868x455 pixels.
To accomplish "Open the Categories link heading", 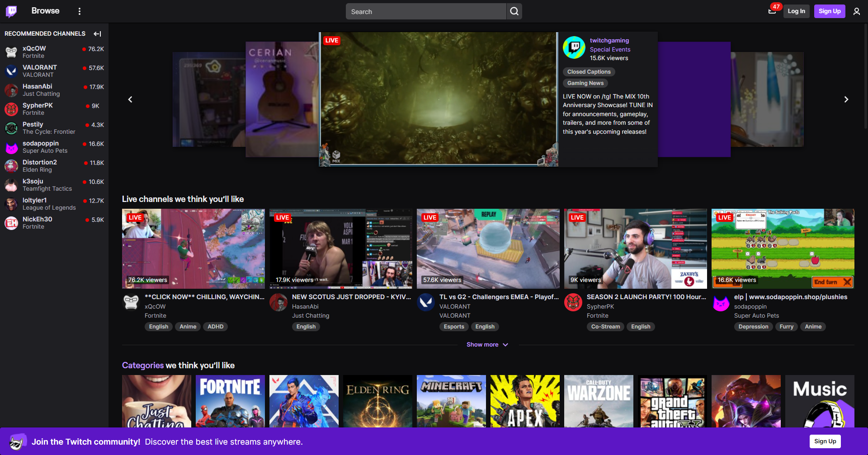I will pyautogui.click(x=143, y=365).
